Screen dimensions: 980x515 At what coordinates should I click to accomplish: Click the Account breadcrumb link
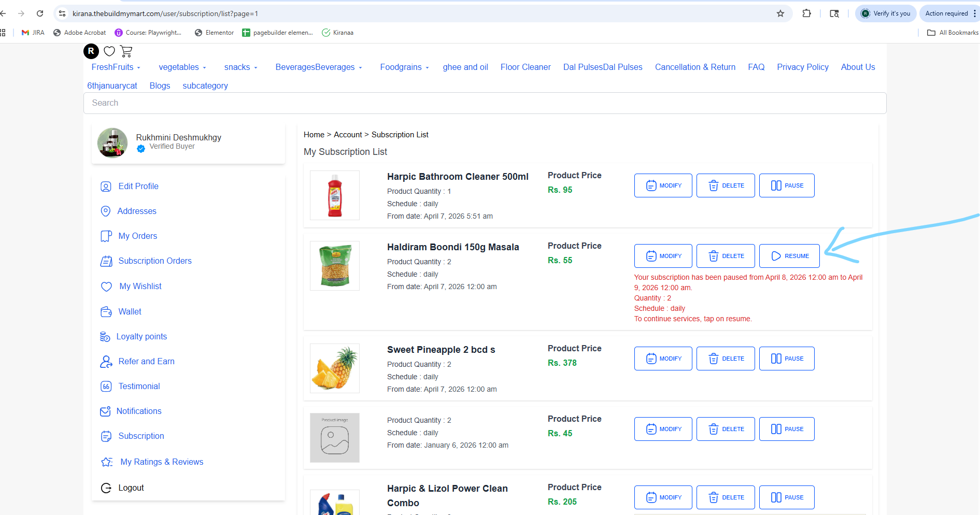coord(348,135)
